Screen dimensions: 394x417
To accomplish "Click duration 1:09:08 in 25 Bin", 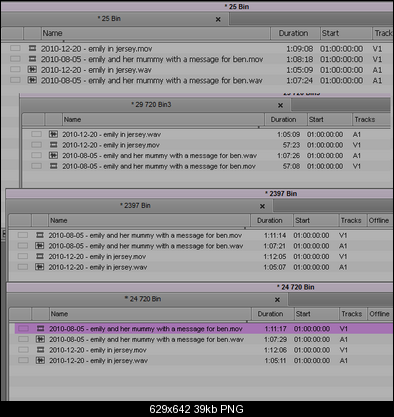I will click(x=300, y=49).
